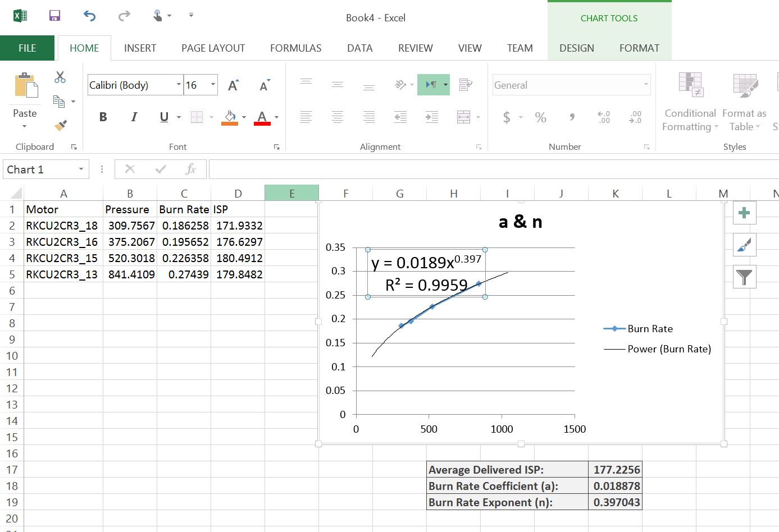
Task: Toggle Bold formatting
Action: coord(103,117)
